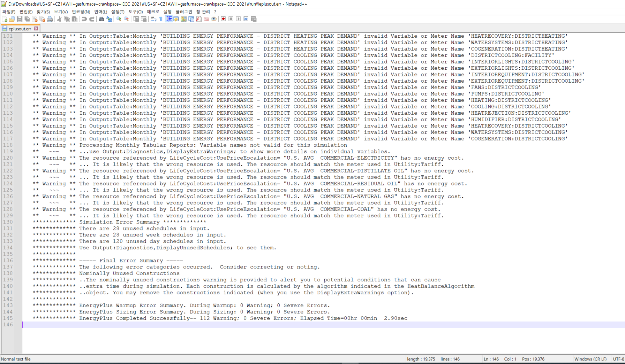
Task: Click the 'There are 28 unused schedules' line
Action: click(121, 228)
